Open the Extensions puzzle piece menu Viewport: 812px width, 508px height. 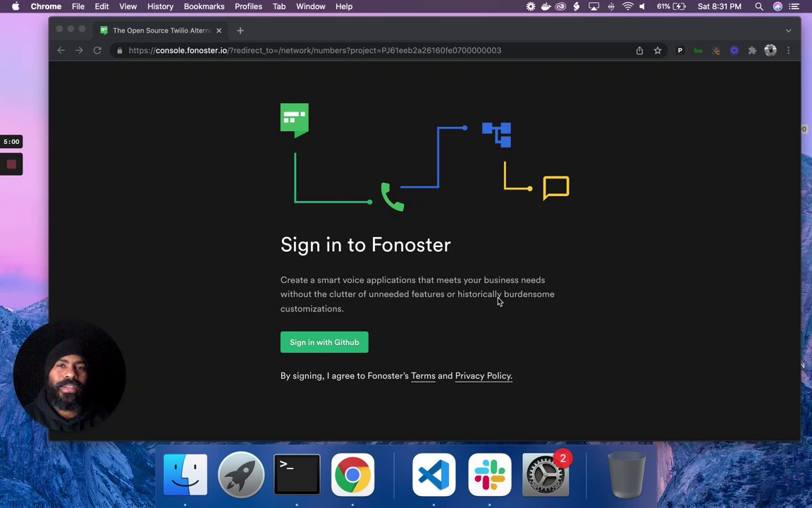(x=753, y=50)
